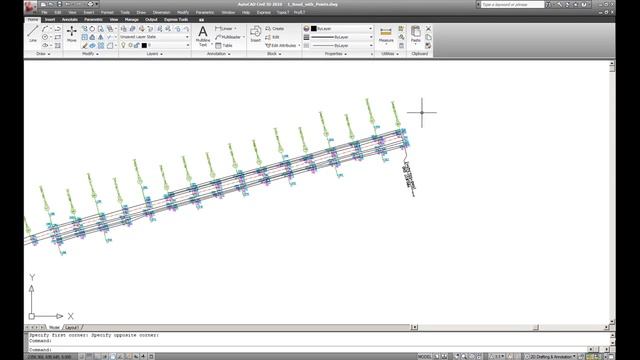Image resolution: width=640 pixels, height=360 pixels.
Task: Expand the Annotation panel title
Action: pos(218,54)
